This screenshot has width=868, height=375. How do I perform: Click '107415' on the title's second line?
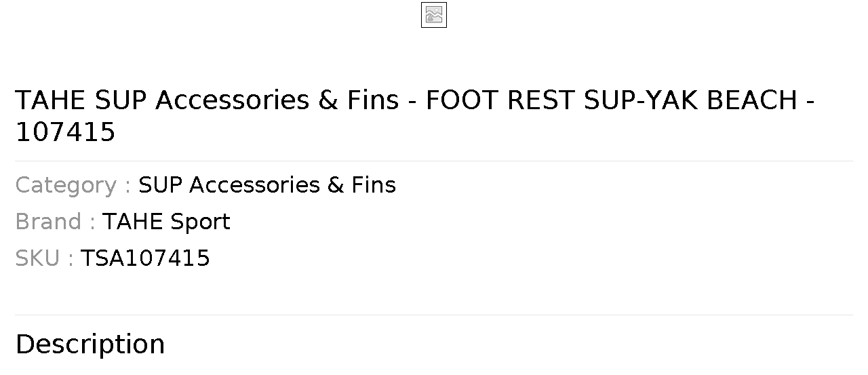[x=65, y=133]
